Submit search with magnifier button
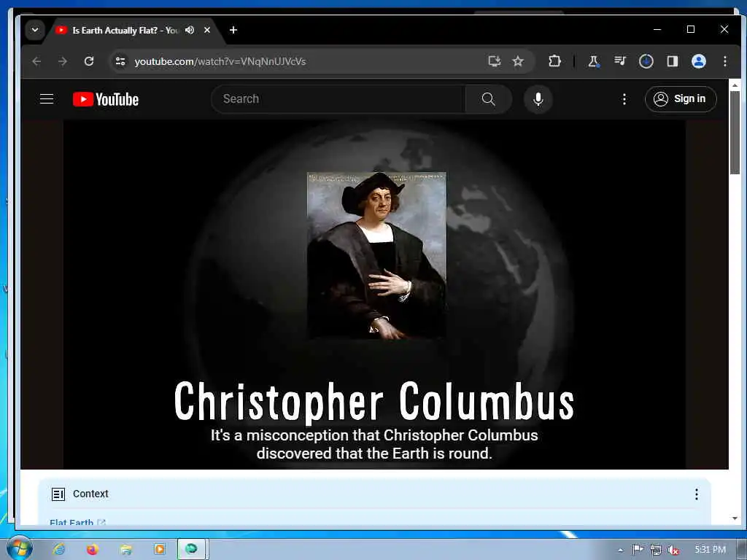Viewport: 747px width, 560px height. [x=488, y=99]
